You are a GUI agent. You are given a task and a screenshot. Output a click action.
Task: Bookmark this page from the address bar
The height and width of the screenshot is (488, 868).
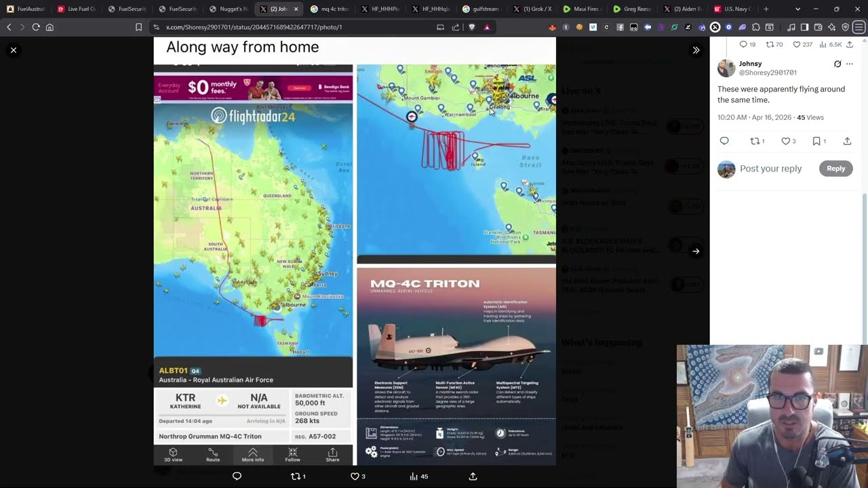click(138, 27)
